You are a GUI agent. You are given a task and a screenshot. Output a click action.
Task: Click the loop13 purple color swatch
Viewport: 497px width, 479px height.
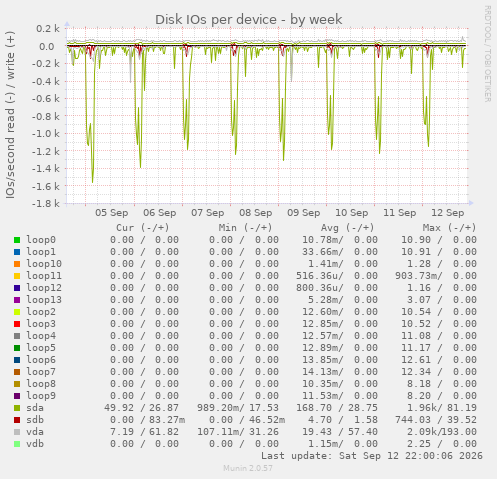tap(17, 300)
